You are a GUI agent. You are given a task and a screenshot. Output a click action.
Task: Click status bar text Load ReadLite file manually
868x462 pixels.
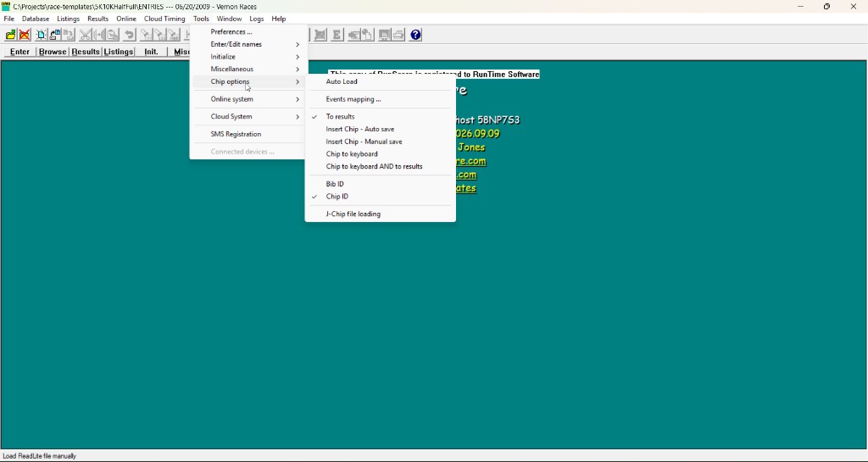pos(39,456)
